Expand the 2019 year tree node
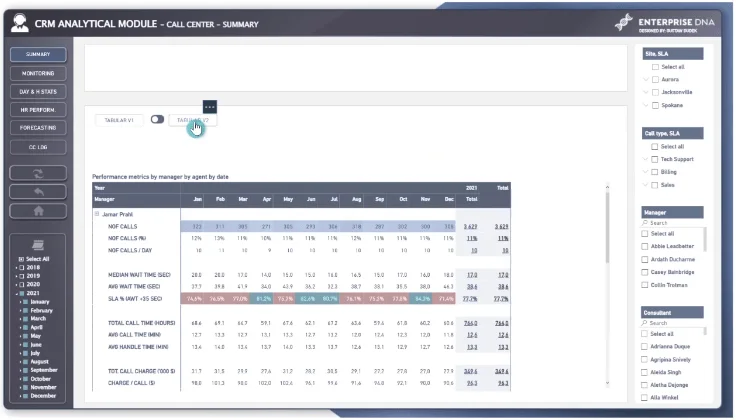This screenshot has width=736, height=420. click(x=16, y=276)
